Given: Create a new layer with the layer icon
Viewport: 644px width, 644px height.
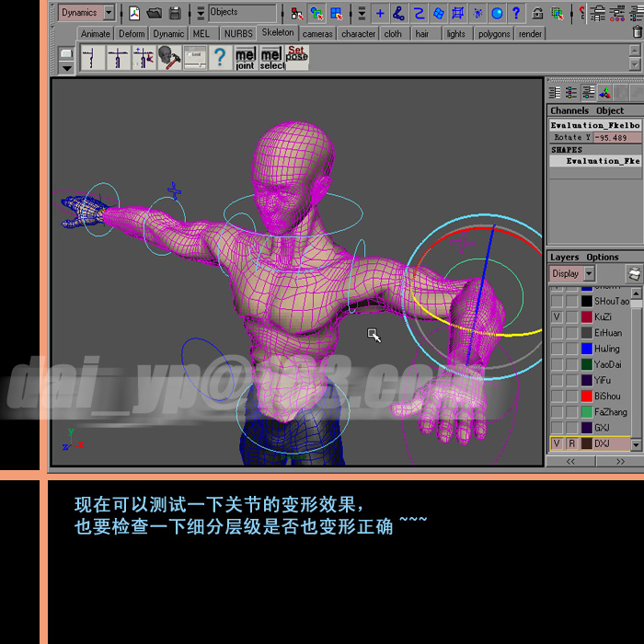Looking at the screenshot, I should (x=634, y=273).
